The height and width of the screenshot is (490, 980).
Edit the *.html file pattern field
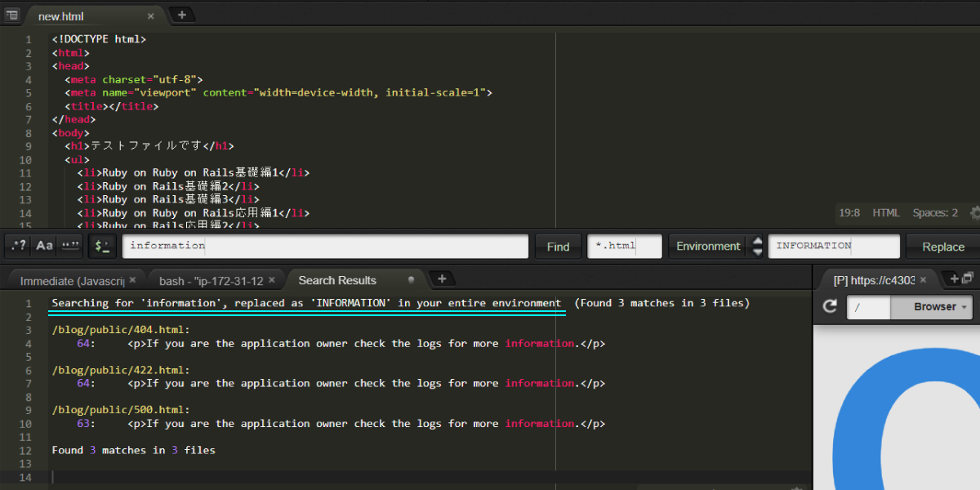[x=624, y=246]
